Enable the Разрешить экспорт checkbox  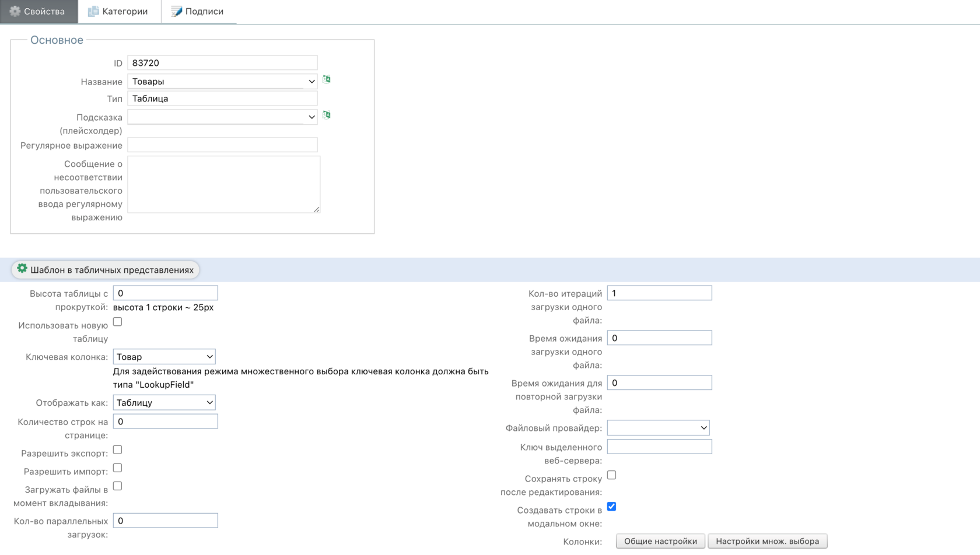(118, 450)
